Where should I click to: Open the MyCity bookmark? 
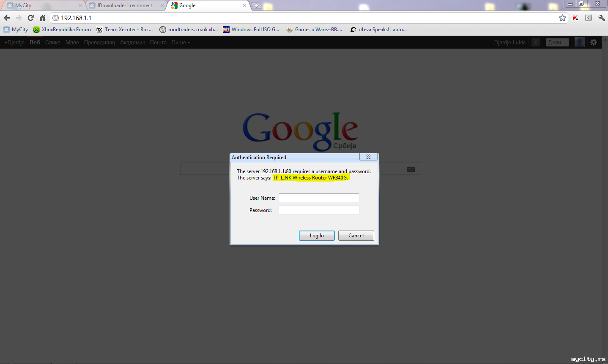[16, 30]
